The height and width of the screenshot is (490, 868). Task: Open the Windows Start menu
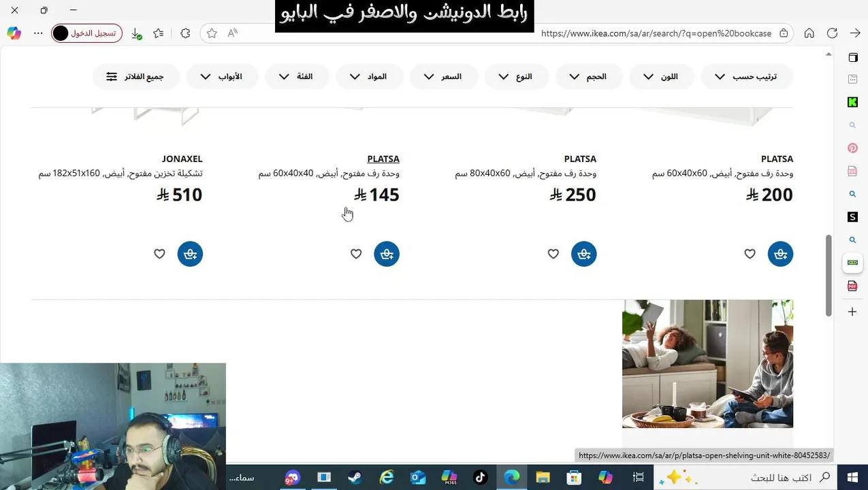point(852,477)
